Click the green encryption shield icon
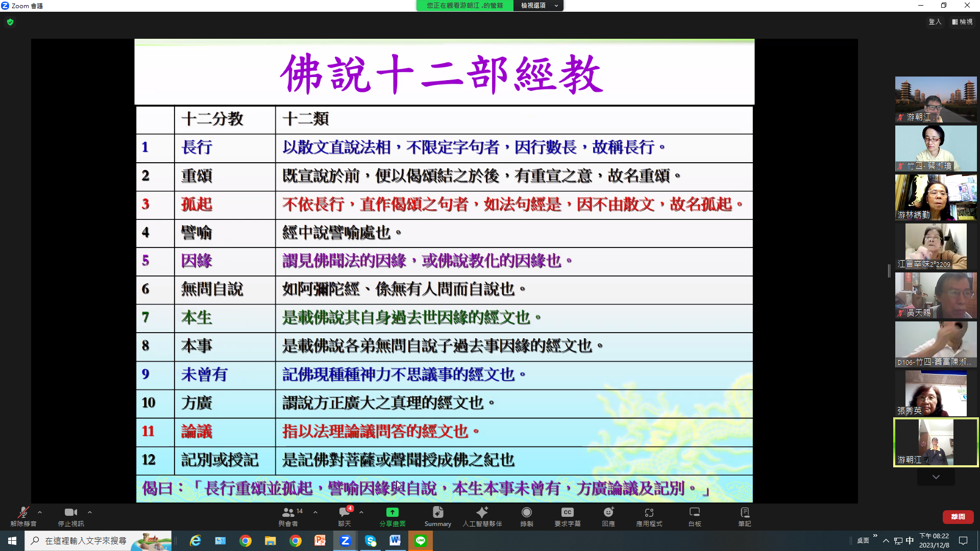The height and width of the screenshot is (551, 980). tap(10, 22)
